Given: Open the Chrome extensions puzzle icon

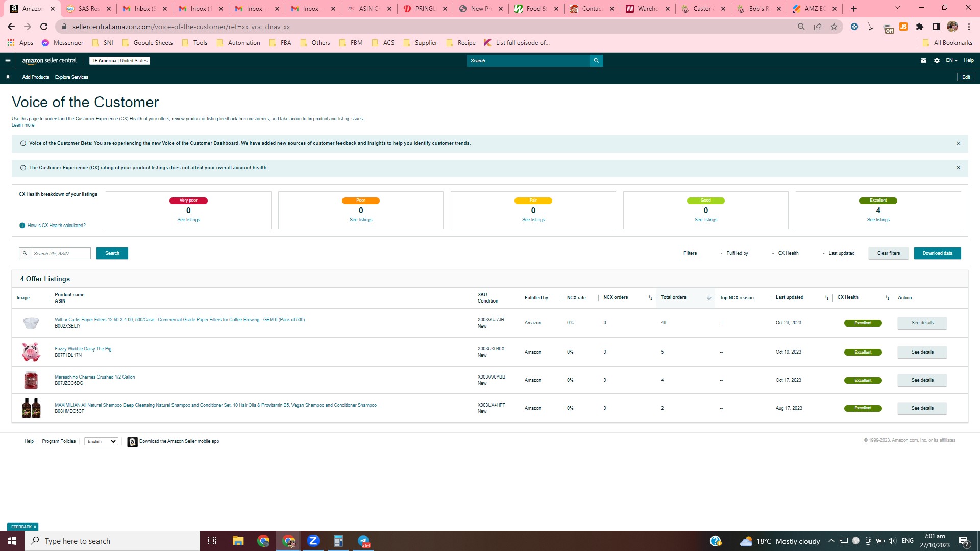Looking at the screenshot, I should pyautogui.click(x=920, y=27).
